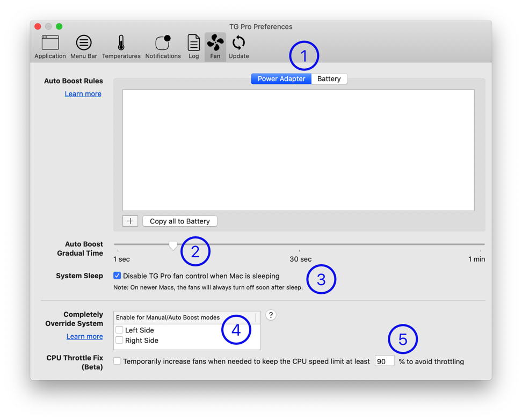Click the 1 sec label under the slider

pos(121,259)
